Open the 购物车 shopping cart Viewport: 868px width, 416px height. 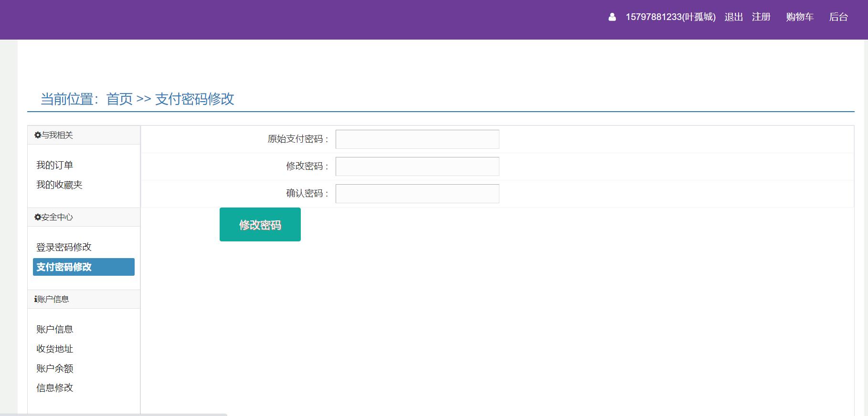pos(800,17)
